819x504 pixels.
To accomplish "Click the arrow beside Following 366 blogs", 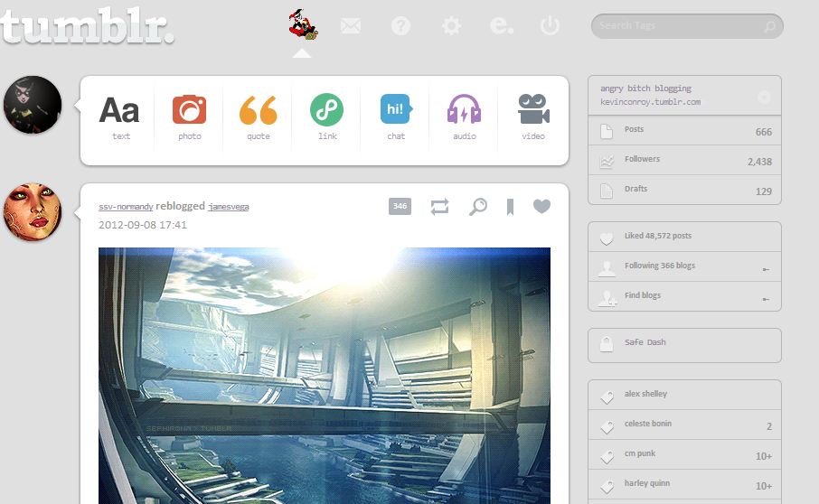I will click(x=766, y=269).
